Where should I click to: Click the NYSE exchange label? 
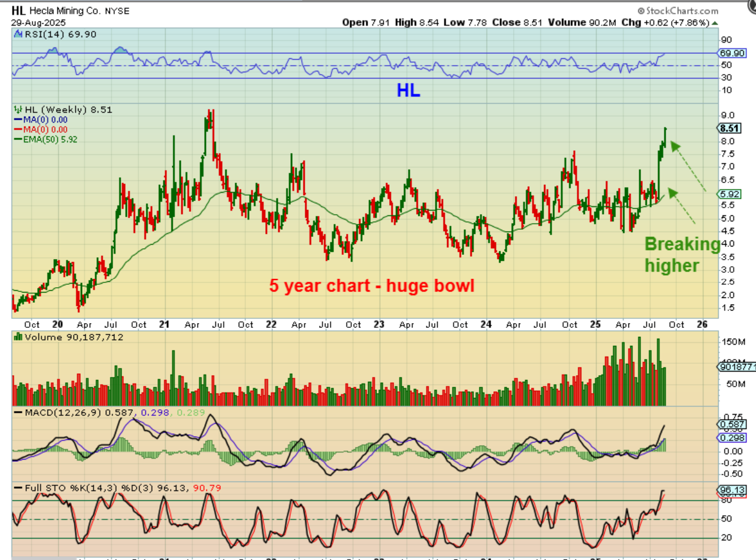pyautogui.click(x=117, y=11)
